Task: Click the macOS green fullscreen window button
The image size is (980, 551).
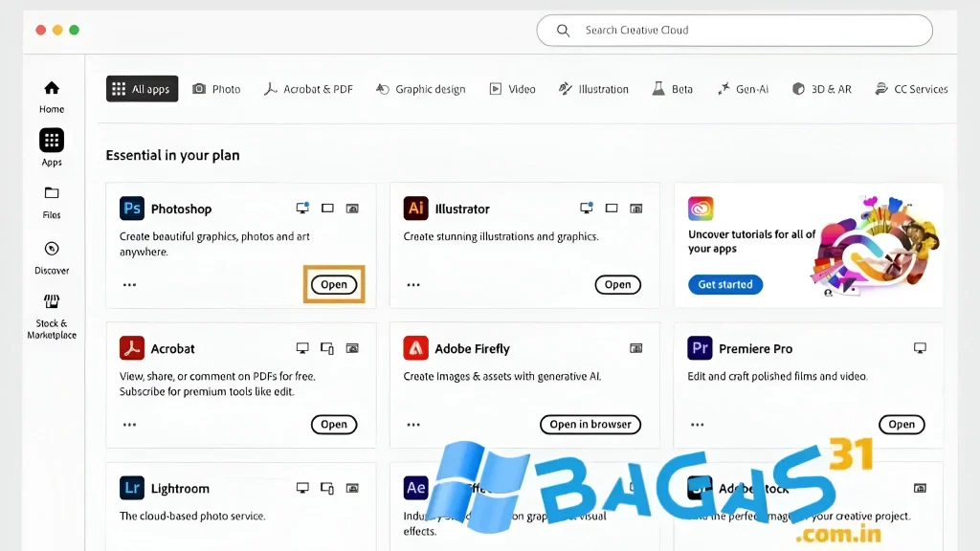Action: coord(74,30)
